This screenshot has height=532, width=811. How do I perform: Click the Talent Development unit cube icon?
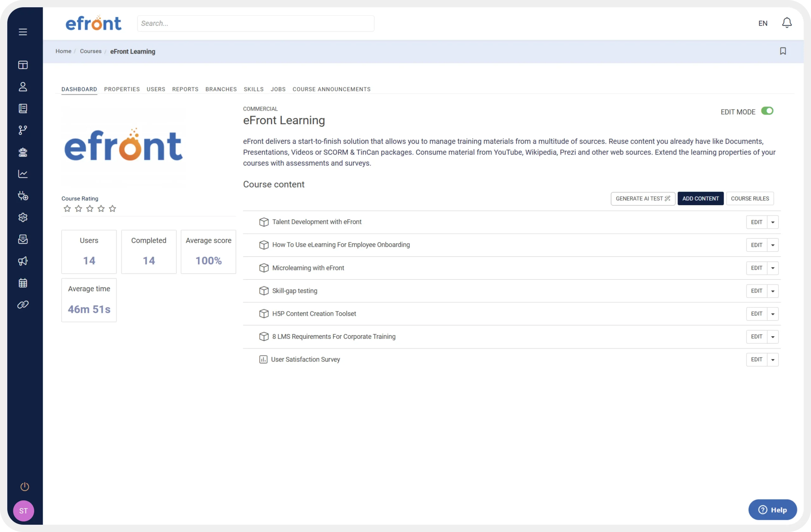click(264, 222)
